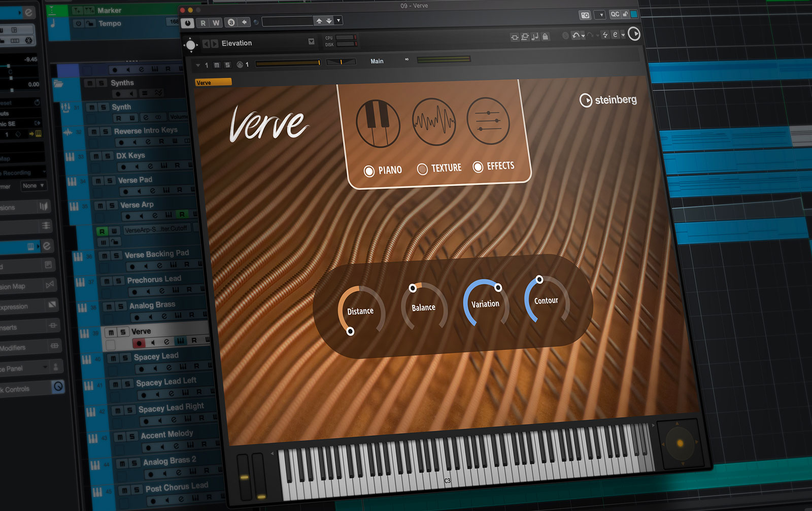This screenshot has height=511, width=812.
Task: Select previous program with left arrow
Action: tap(206, 44)
